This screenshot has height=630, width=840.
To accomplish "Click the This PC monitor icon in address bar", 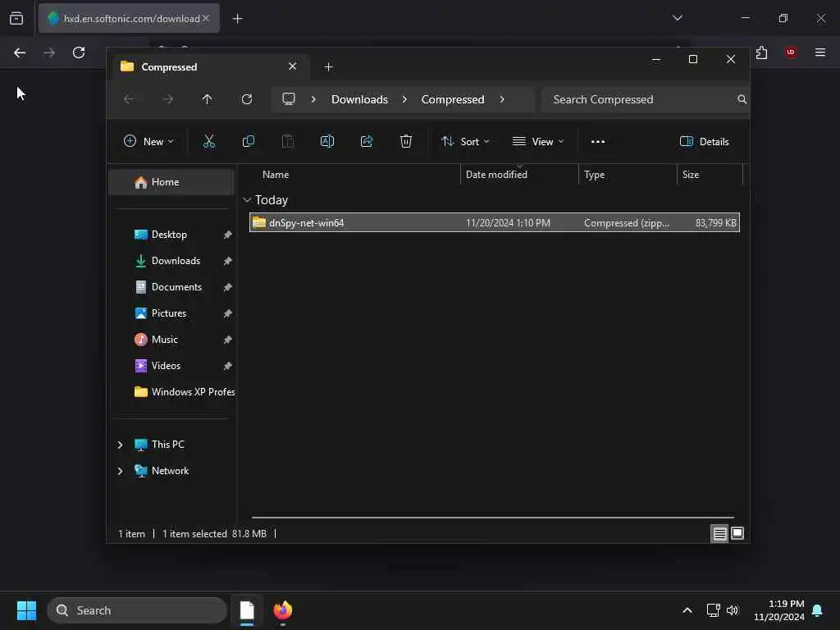I will 289,99.
